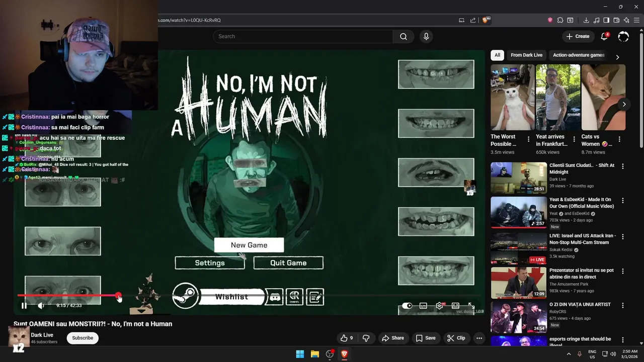
Task: Open options for Prezentator si invitat video
Action: tap(623, 271)
